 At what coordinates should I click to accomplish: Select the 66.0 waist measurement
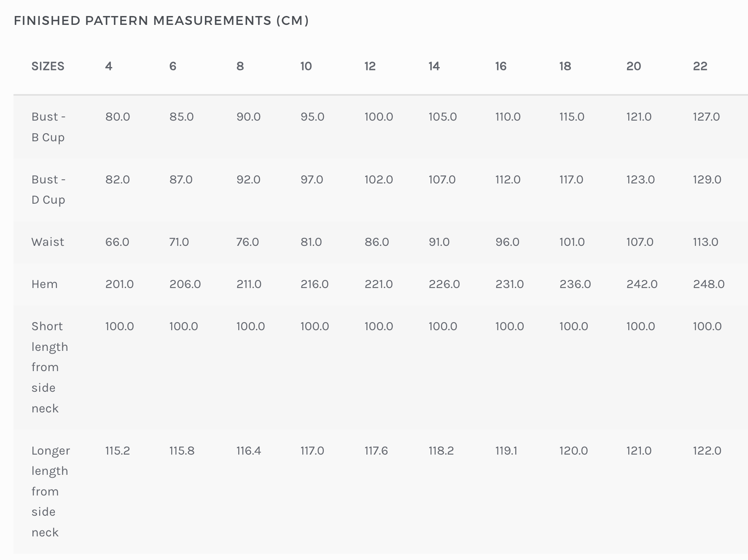coord(117,242)
